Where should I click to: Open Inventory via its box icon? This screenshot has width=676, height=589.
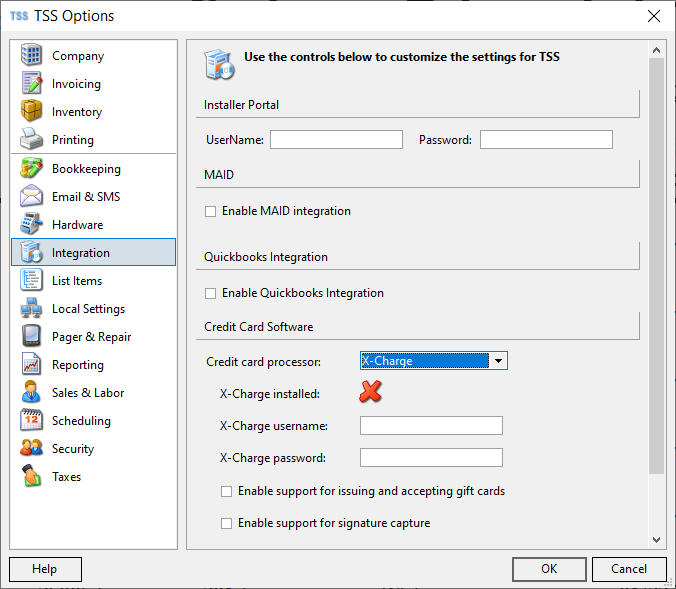[31, 111]
